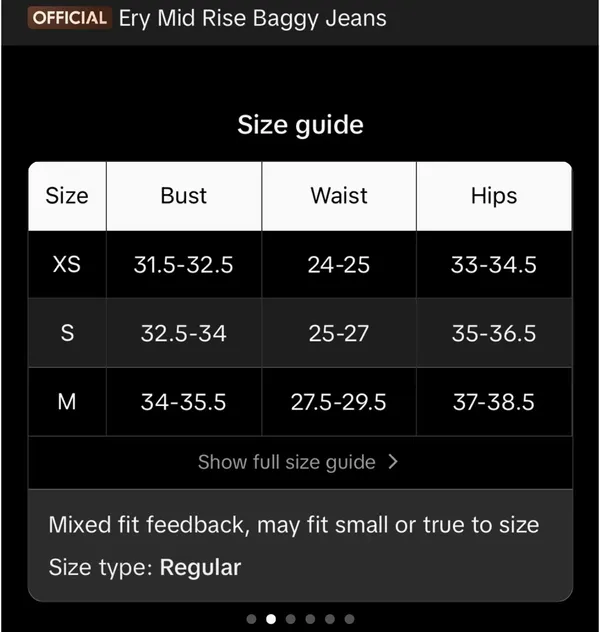600x632 pixels.
Task: Jump to the third carousel page dot
Action: click(291, 619)
